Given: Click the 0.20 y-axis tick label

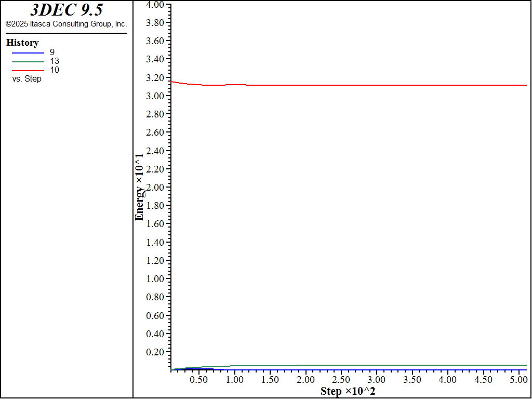Looking at the screenshot, I should (155, 352).
